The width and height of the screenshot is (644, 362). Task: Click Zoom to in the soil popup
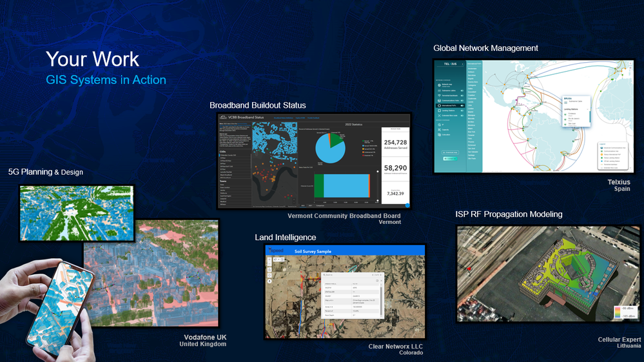click(x=327, y=275)
